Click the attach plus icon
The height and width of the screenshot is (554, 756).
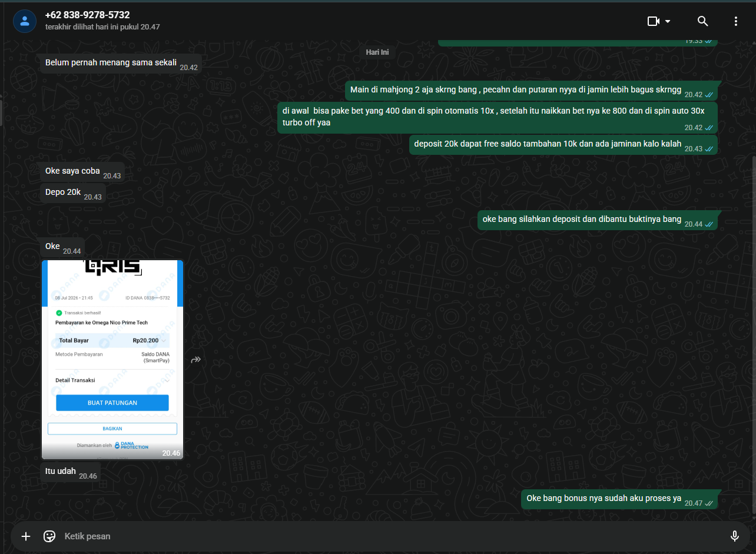[26, 536]
